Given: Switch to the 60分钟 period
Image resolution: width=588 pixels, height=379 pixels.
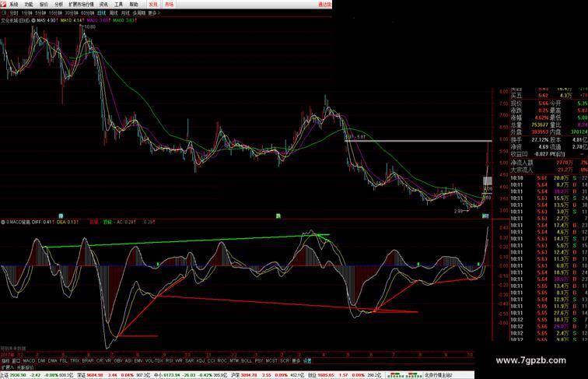Looking at the screenshot, I should point(87,12).
